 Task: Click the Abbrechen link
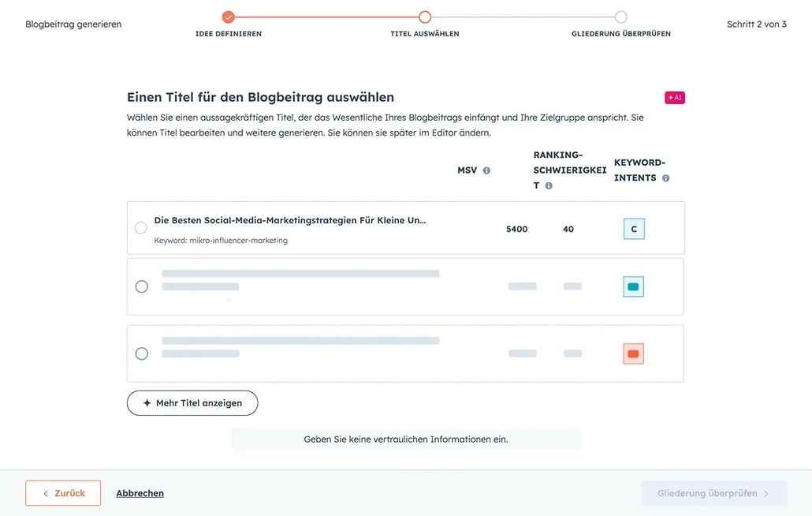[140, 493]
